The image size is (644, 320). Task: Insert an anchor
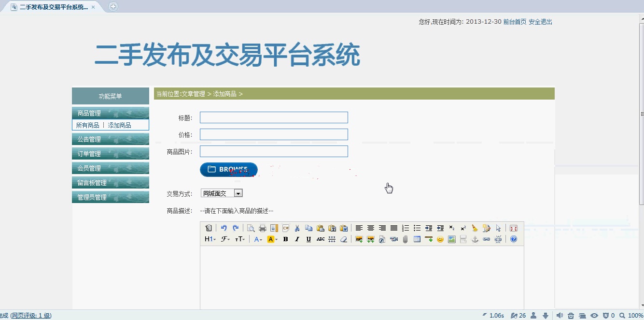click(x=475, y=239)
